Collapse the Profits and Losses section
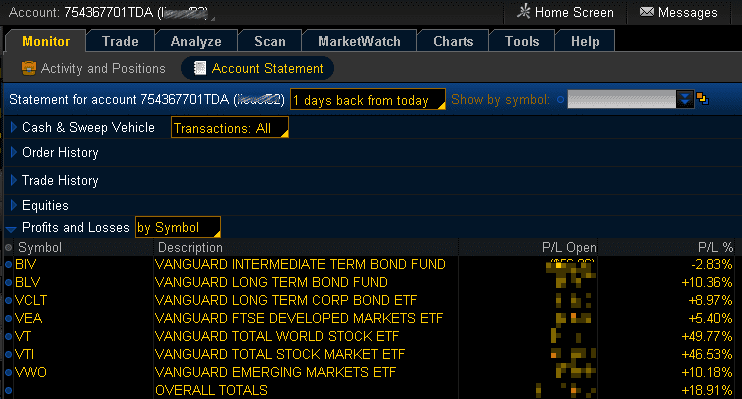 click(11, 229)
